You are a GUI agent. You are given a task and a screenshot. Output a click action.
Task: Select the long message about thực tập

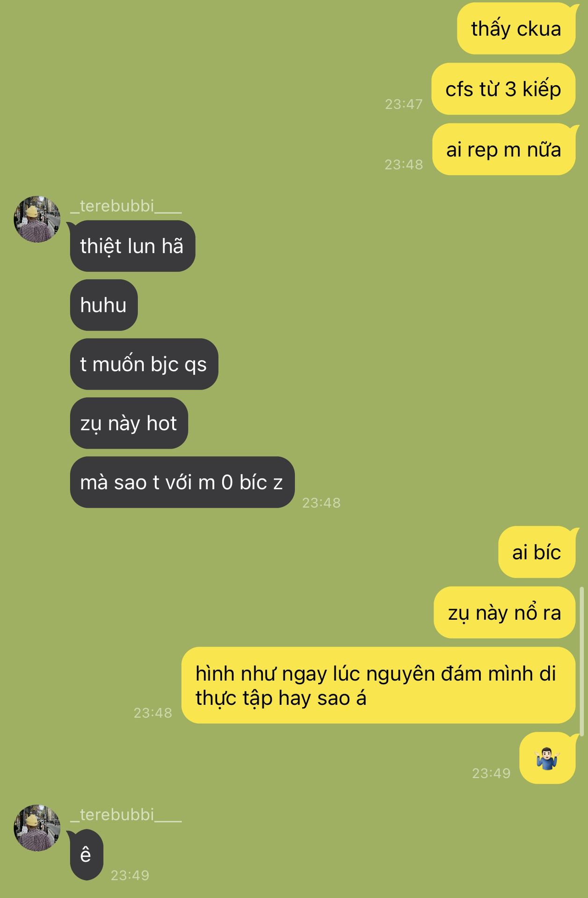coord(378,685)
